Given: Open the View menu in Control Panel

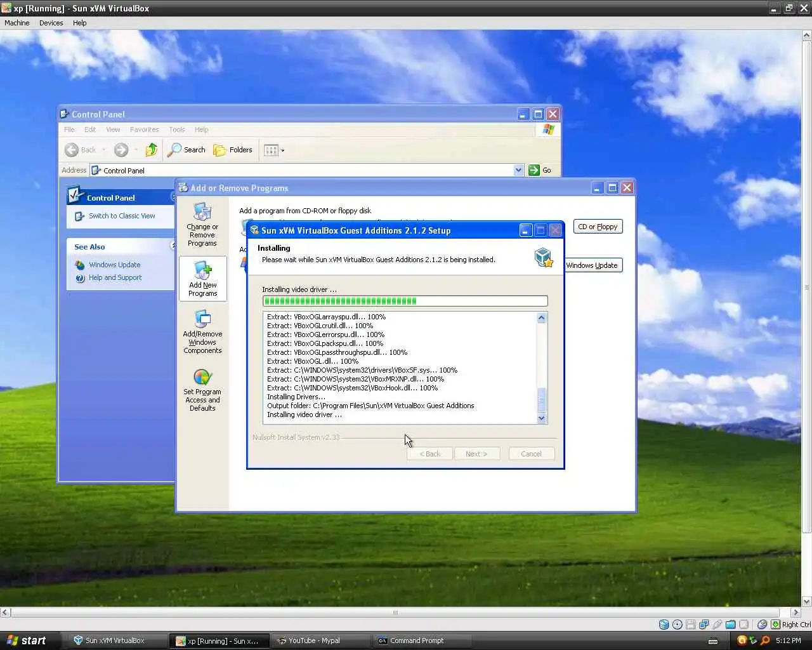Looking at the screenshot, I should pyautogui.click(x=113, y=129).
